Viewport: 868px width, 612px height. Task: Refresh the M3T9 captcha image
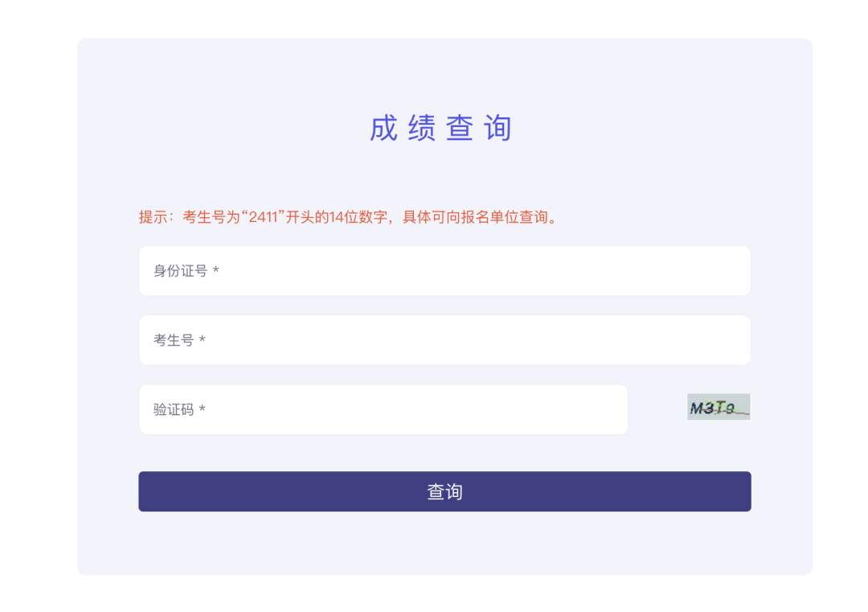(x=719, y=407)
